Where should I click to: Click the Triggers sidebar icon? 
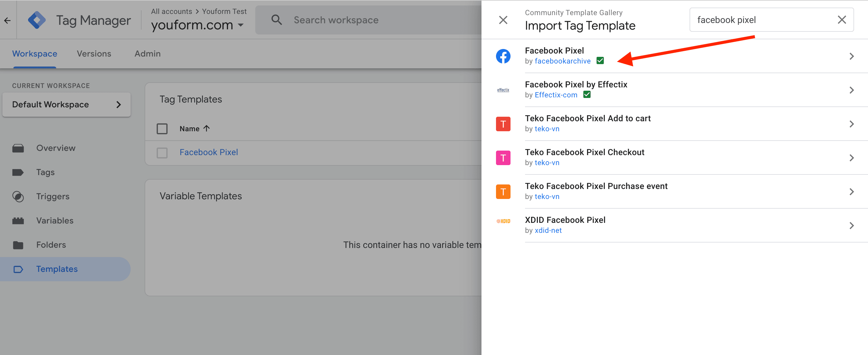18,197
